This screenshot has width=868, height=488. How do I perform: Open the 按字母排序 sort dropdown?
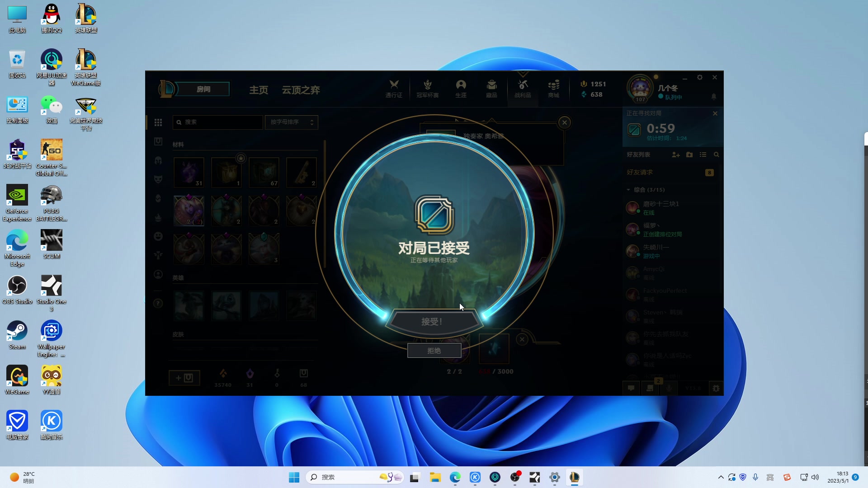[292, 122]
